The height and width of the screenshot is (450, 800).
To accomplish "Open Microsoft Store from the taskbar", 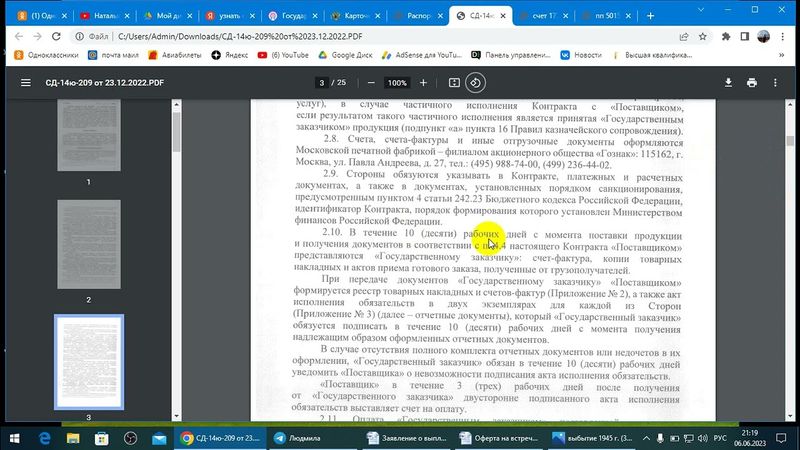I will [102, 438].
